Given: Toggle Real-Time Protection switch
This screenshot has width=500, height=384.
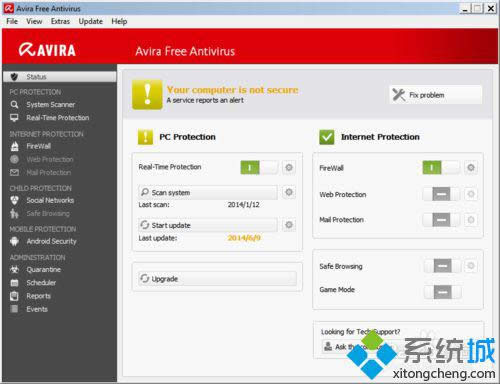Looking at the screenshot, I should tap(259, 167).
